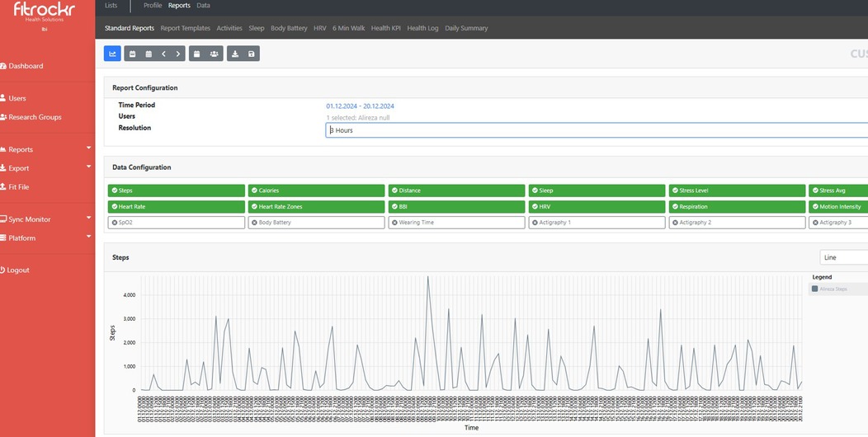The height and width of the screenshot is (437, 868).
Task: Click the users group icon in toolbar
Action: point(215,54)
